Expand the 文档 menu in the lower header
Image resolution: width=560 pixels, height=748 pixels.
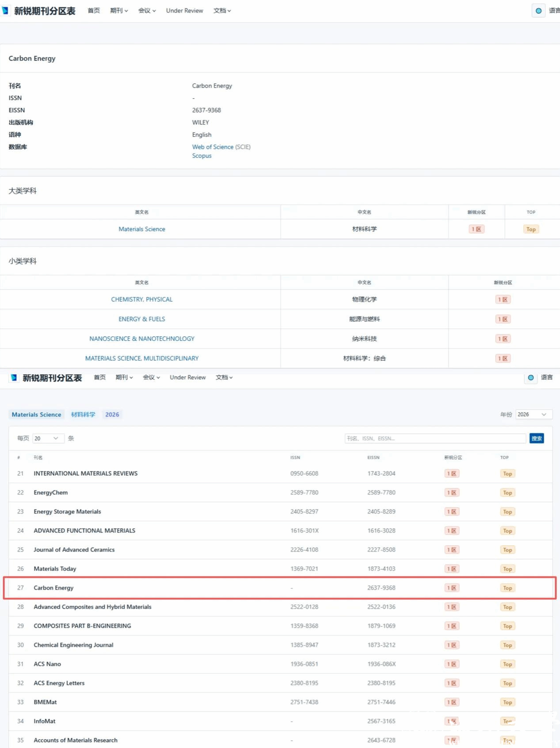click(x=224, y=378)
